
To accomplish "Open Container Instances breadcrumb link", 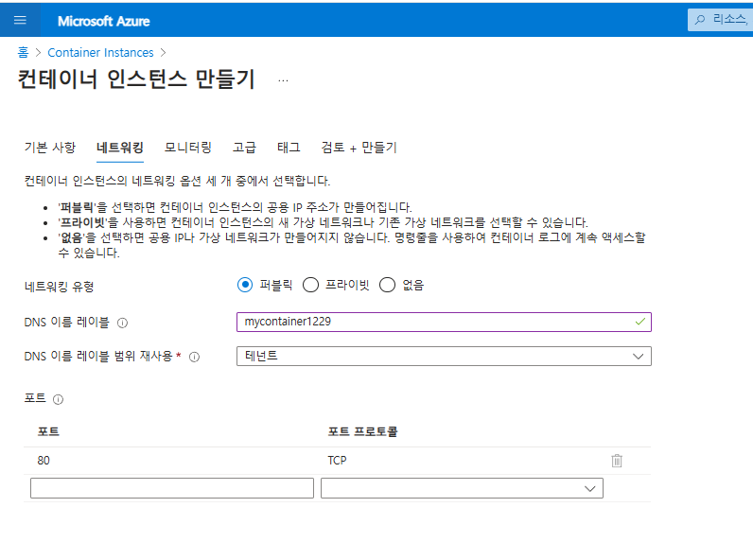I will [x=100, y=52].
